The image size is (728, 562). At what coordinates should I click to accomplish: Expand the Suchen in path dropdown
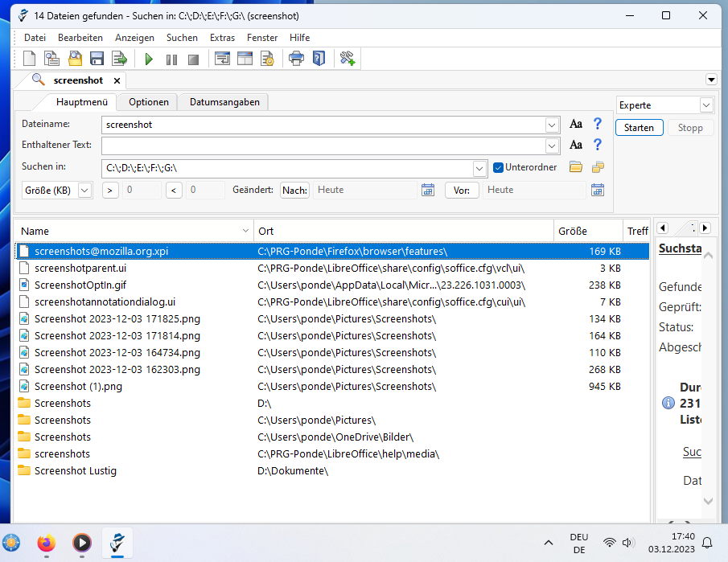coord(479,169)
